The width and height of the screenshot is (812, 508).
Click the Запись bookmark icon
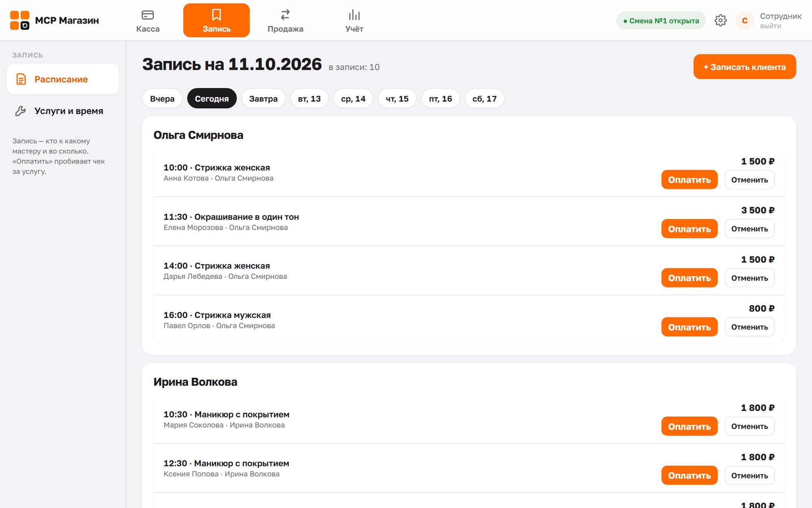[x=216, y=15]
